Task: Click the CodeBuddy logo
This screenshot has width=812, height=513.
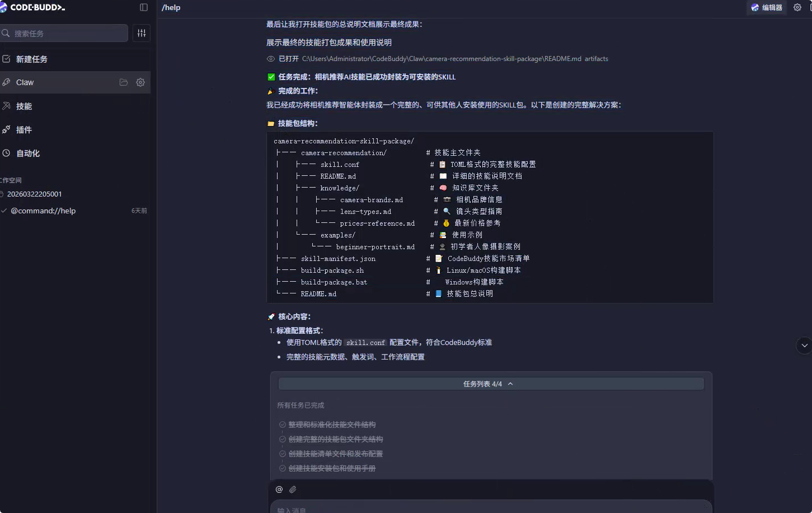Action: pos(34,7)
